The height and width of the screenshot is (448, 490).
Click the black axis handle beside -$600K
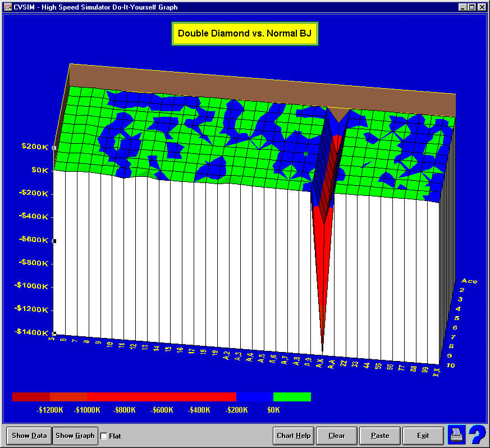tap(54, 241)
